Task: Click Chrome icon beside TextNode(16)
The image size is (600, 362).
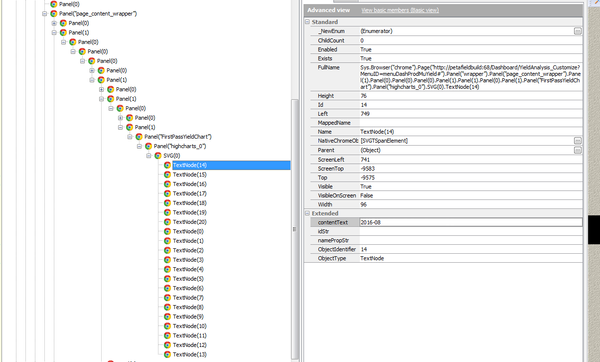Action: point(167,184)
